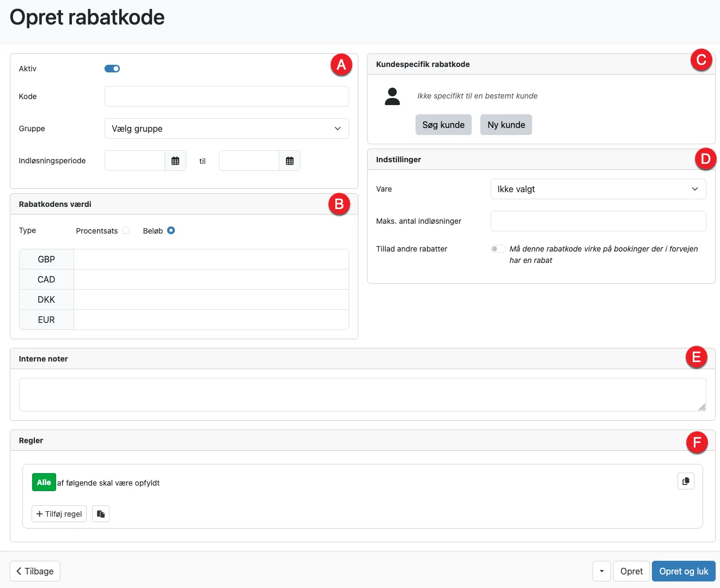
Task: Click Søg kunde to find a customer
Action: tap(443, 125)
